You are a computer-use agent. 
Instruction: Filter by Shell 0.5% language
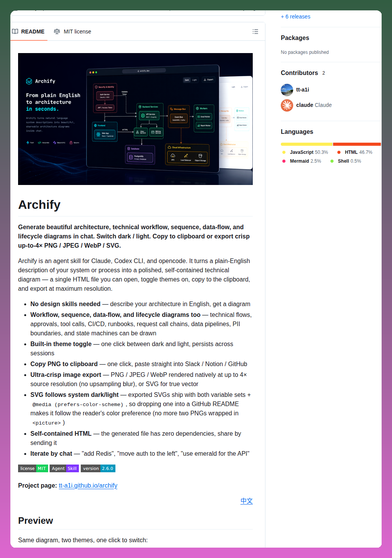345,161
